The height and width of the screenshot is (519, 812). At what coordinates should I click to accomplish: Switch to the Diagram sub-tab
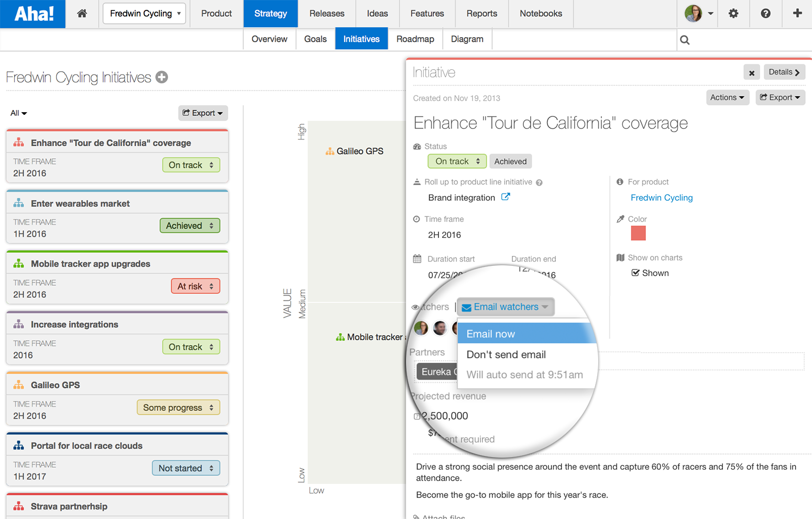pyautogui.click(x=467, y=39)
